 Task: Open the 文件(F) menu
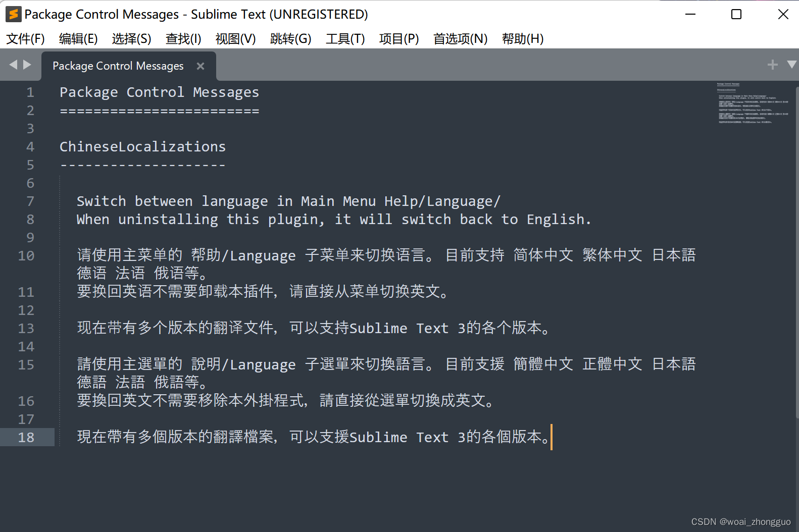(25, 38)
